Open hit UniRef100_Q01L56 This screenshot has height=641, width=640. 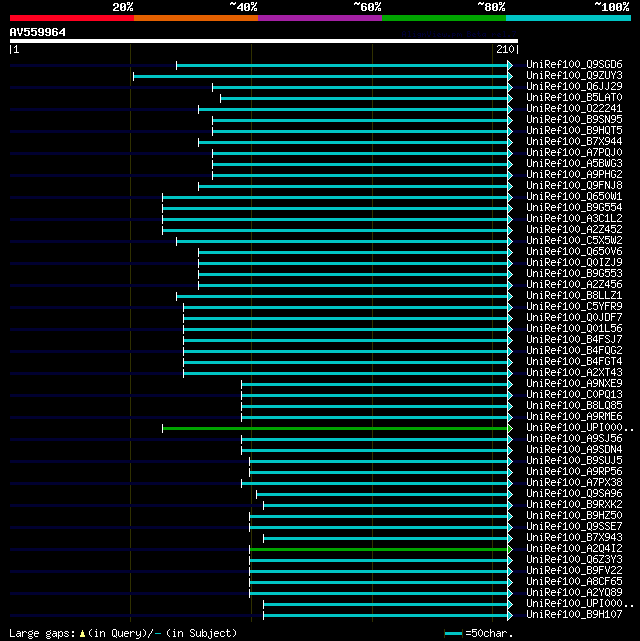point(574,329)
